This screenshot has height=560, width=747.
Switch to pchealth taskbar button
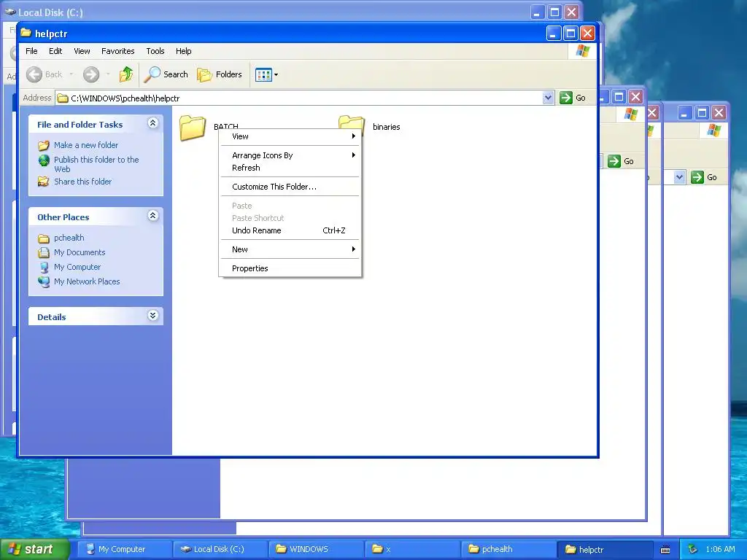click(x=508, y=549)
